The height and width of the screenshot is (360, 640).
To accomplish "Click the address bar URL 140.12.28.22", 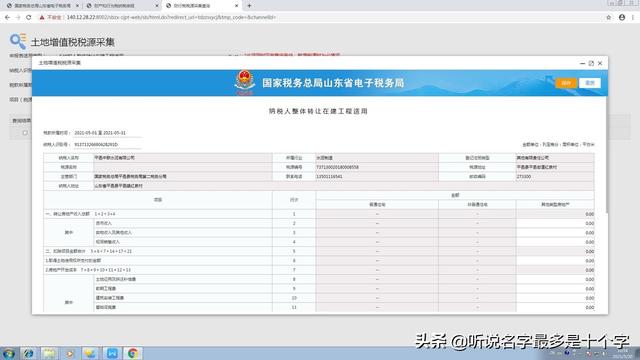I will (171, 18).
